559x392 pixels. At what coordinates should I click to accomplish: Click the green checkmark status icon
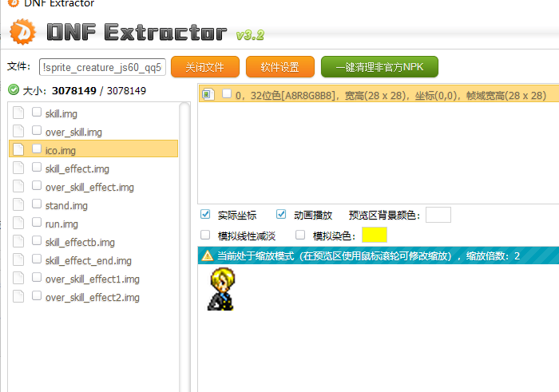pos(14,89)
